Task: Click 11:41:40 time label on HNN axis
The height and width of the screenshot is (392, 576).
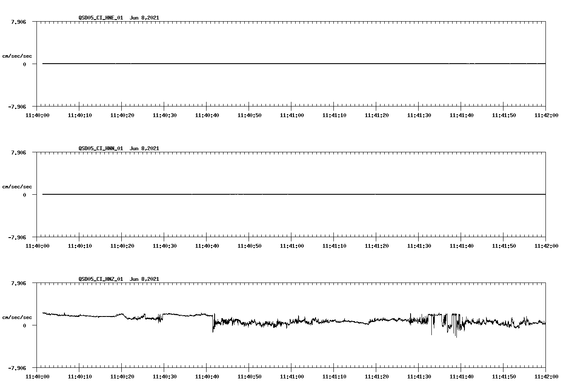Action: pyautogui.click(x=461, y=246)
